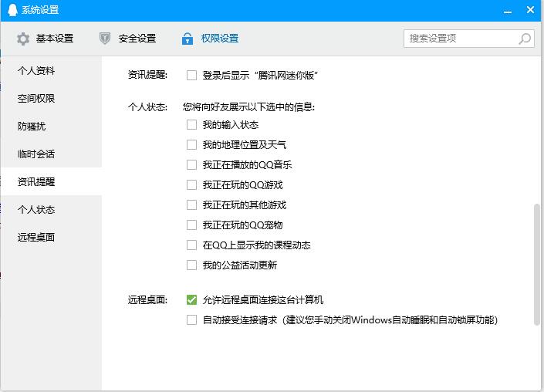Screen dimensions: 544x392
Task: Click the shield icon for 安全设置
Action: (106, 39)
